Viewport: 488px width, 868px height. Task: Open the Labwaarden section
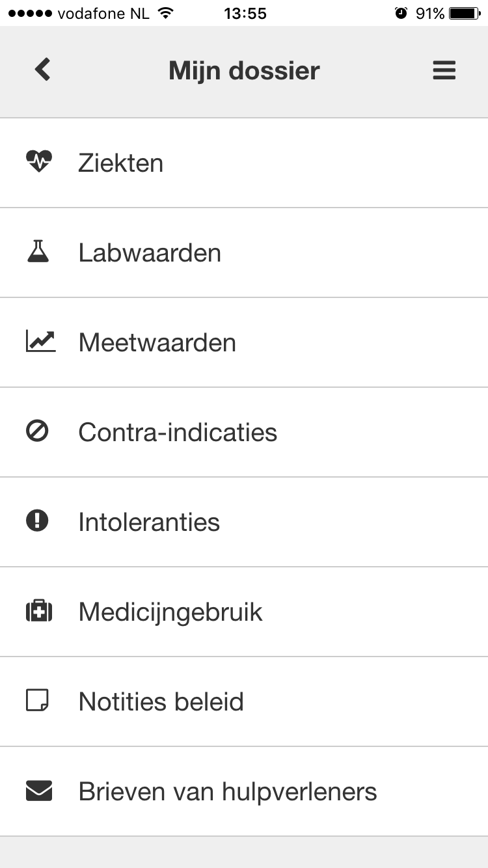tap(244, 252)
